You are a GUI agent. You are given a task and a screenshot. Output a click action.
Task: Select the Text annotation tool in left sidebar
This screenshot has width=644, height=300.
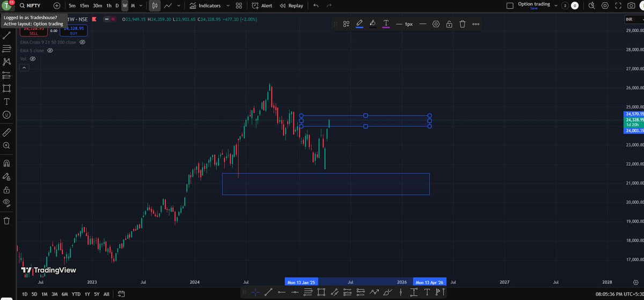6,101
